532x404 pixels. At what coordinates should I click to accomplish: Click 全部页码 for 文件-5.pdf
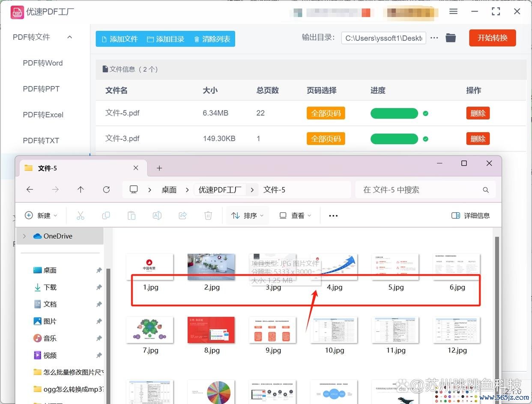pos(326,113)
